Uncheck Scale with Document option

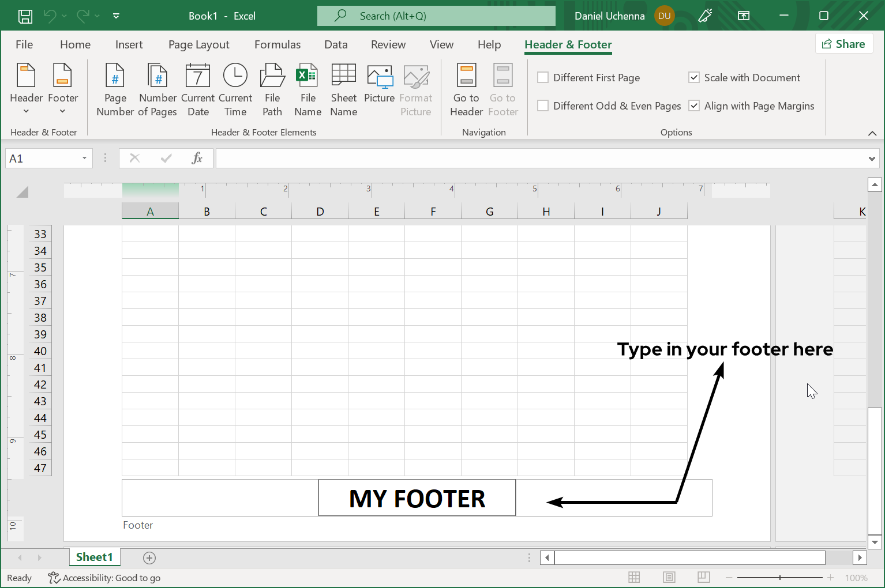click(x=694, y=78)
